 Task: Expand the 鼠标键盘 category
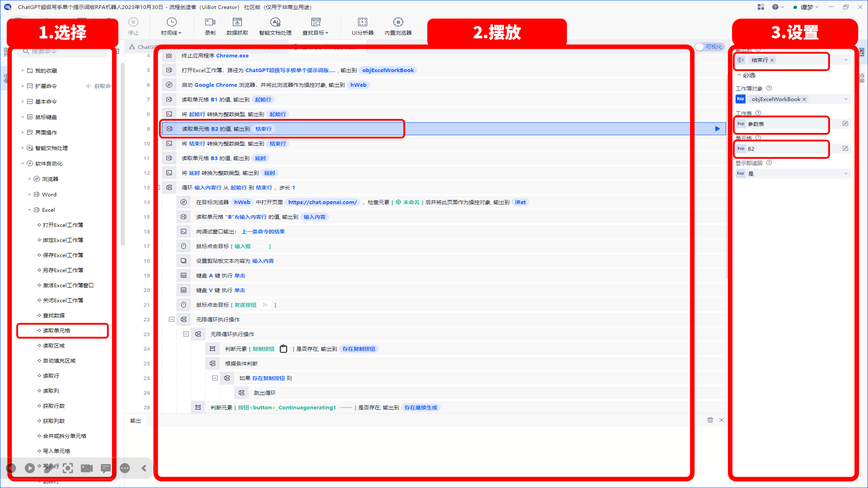[x=23, y=117]
